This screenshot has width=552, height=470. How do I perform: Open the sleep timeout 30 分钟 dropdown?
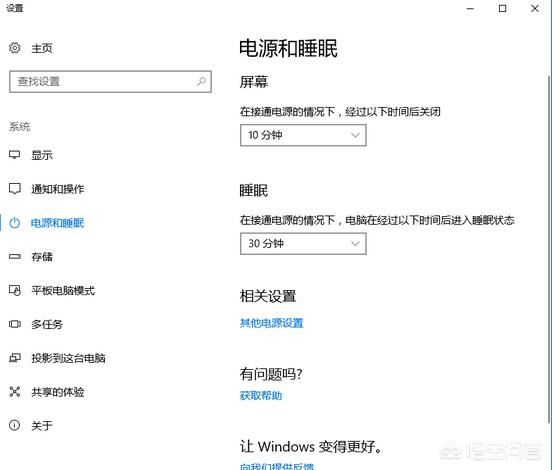(x=303, y=244)
